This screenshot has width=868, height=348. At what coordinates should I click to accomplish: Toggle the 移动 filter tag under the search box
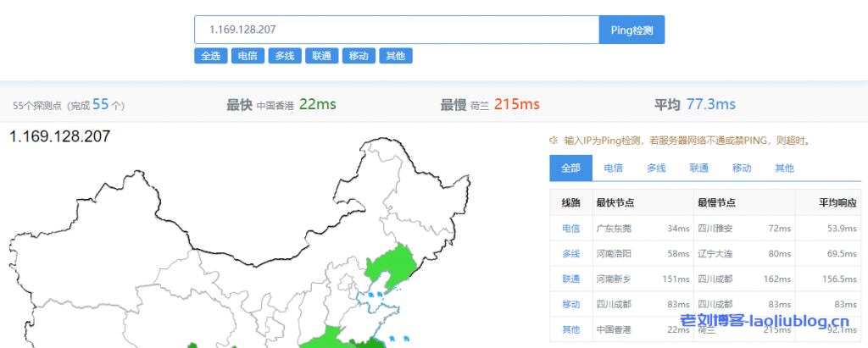pyautogui.click(x=359, y=56)
